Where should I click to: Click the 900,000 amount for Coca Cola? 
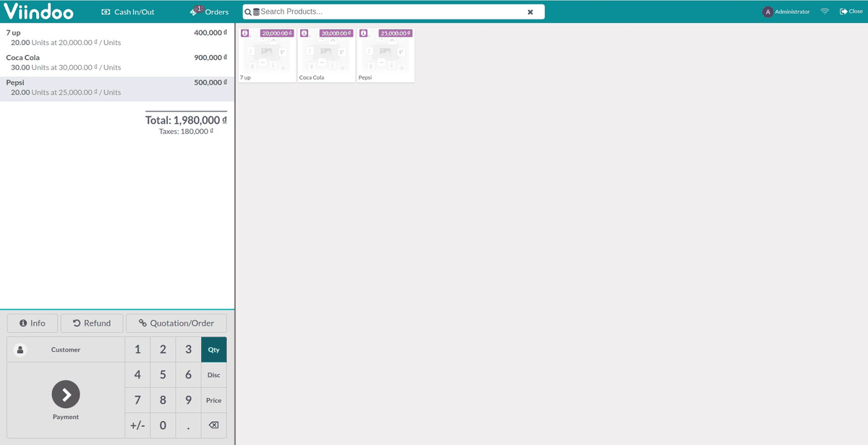211,57
